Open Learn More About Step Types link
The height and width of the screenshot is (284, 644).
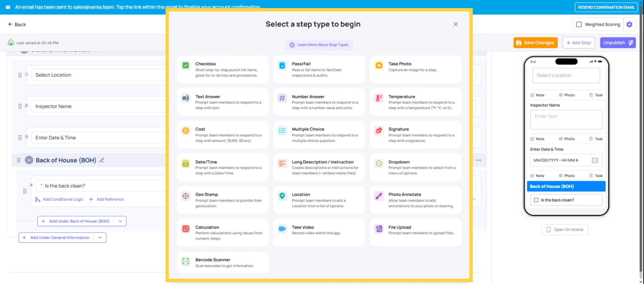click(x=319, y=45)
